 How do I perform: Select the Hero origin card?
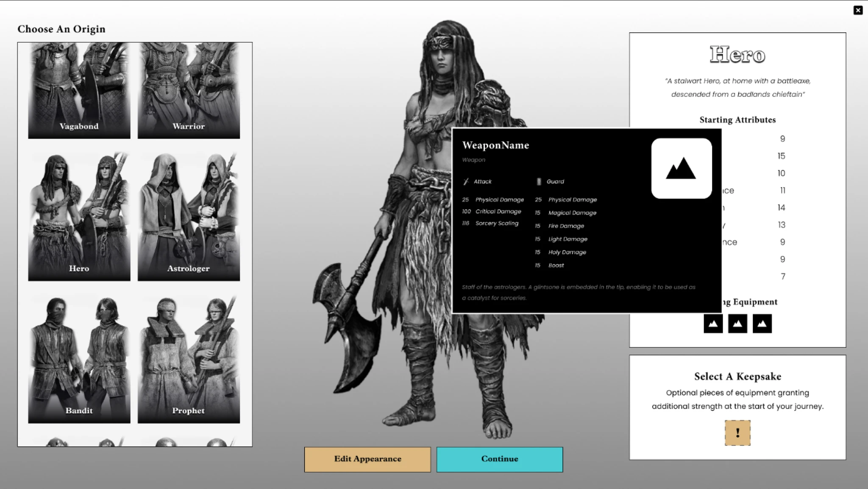(x=79, y=216)
